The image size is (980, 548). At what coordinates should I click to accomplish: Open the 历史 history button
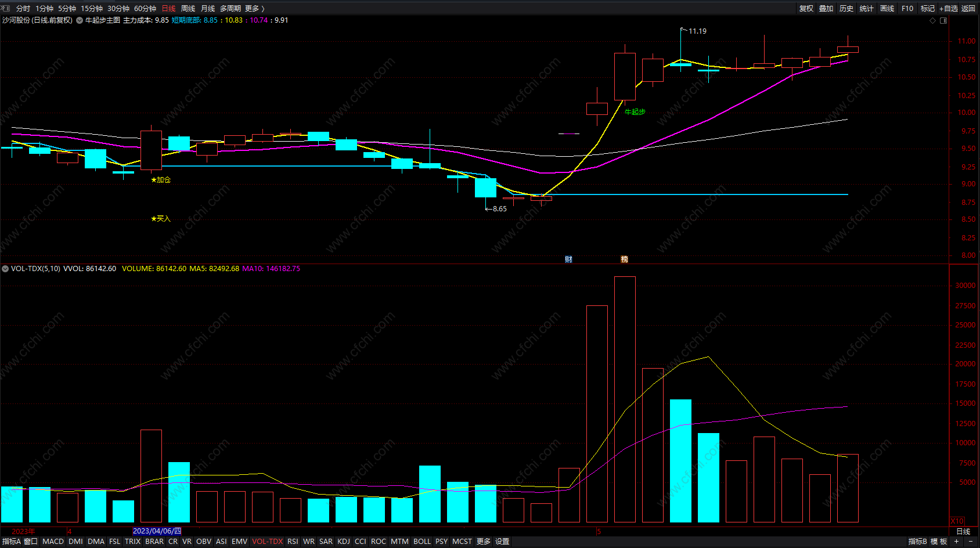point(846,9)
